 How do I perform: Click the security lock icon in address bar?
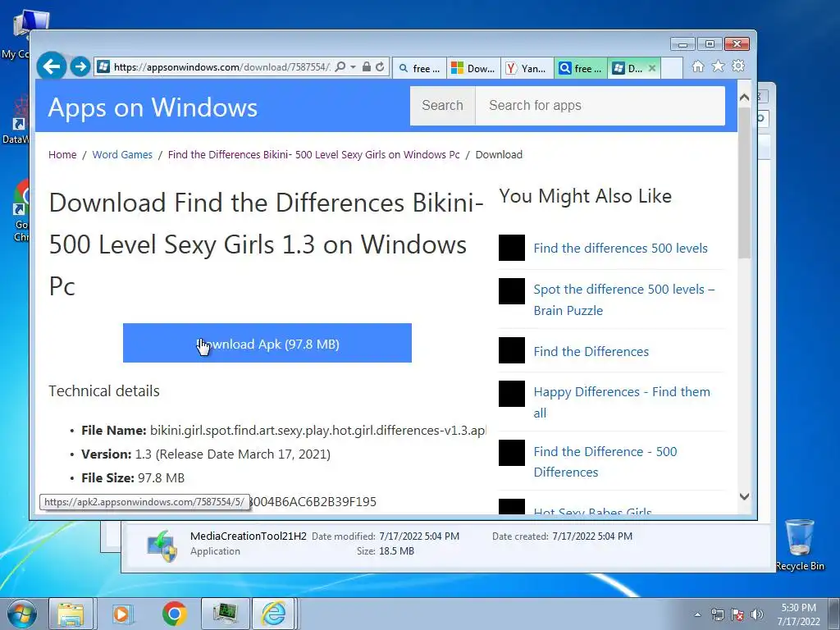367,67
